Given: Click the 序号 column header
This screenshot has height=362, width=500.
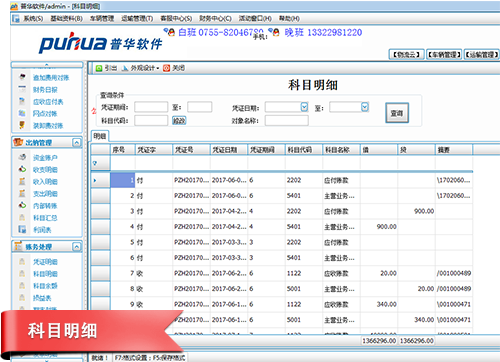Looking at the screenshot, I should tap(122, 150).
